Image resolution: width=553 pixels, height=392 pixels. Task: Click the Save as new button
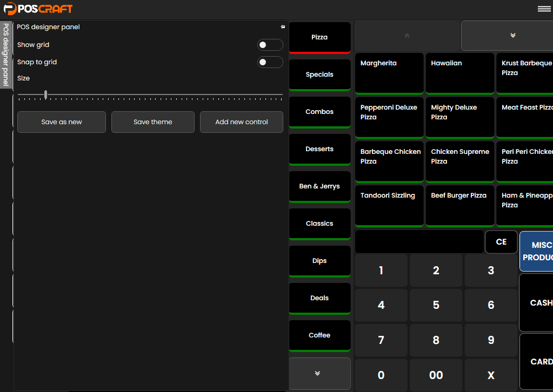(x=62, y=122)
